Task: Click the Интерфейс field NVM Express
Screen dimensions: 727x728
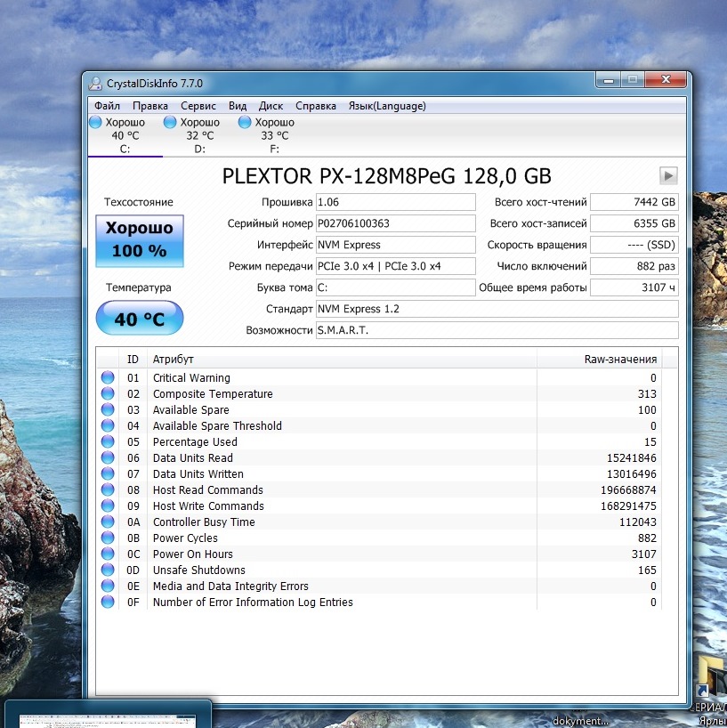Action: [x=395, y=245]
